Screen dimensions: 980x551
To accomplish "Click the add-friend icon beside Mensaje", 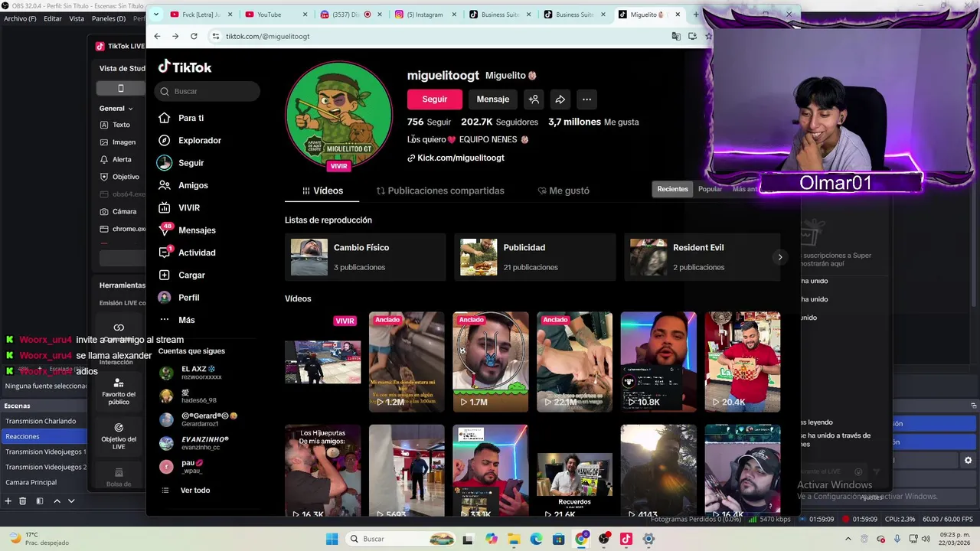I will click(x=534, y=99).
